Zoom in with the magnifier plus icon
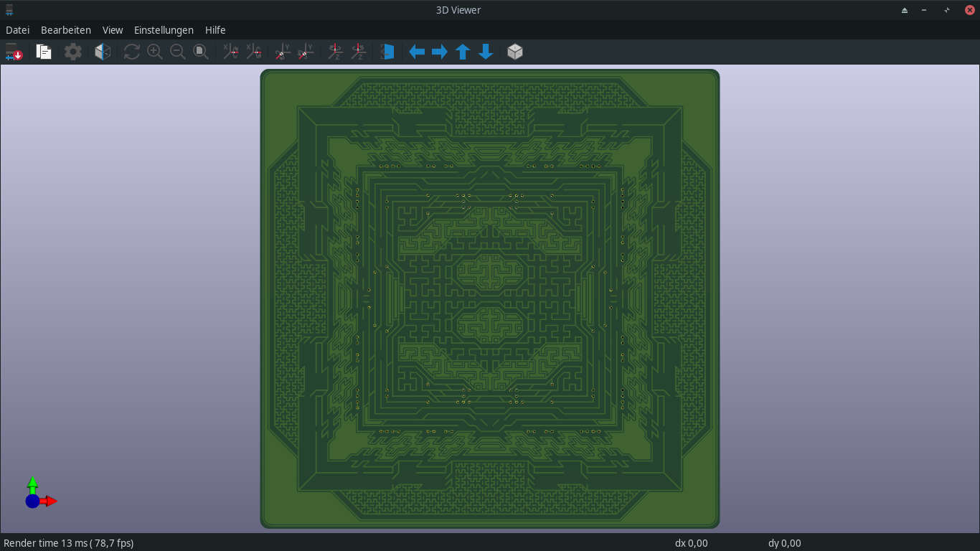Viewport: 980px width, 551px height. [154, 52]
